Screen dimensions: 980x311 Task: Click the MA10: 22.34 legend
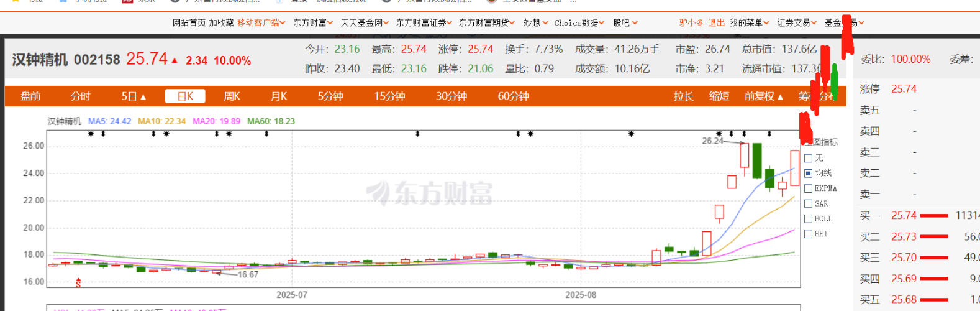[x=161, y=121]
